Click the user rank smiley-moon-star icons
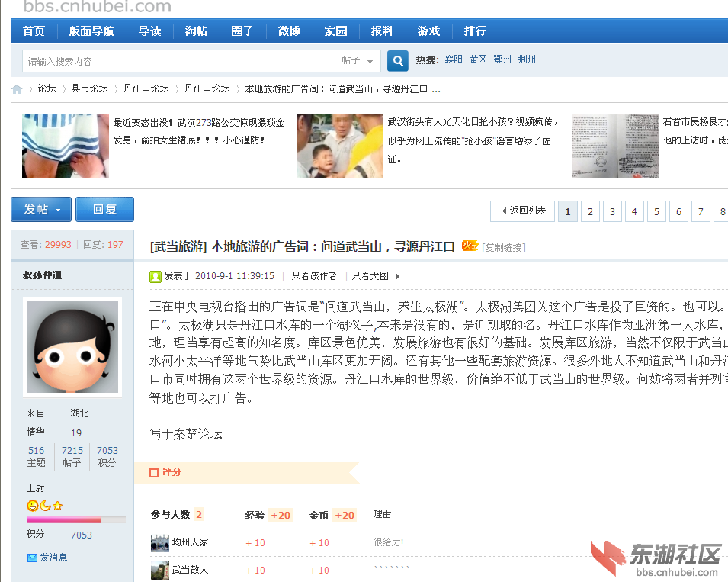This screenshot has height=582, width=728. pyautogui.click(x=44, y=506)
